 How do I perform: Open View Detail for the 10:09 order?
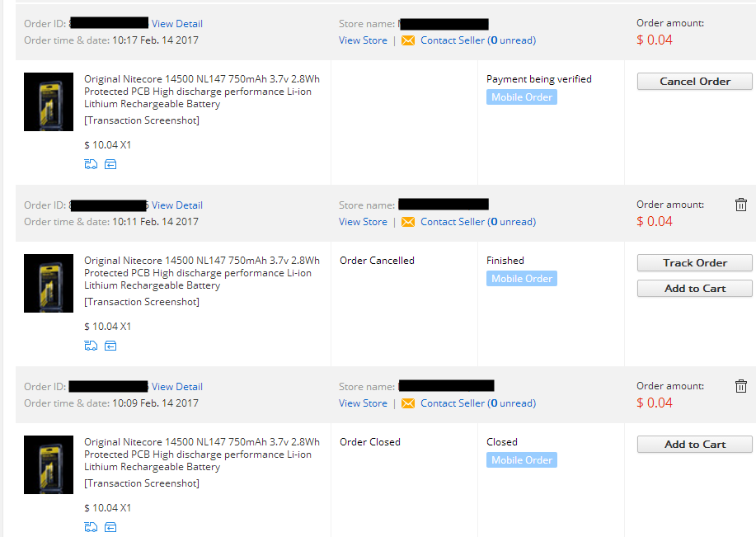point(177,387)
